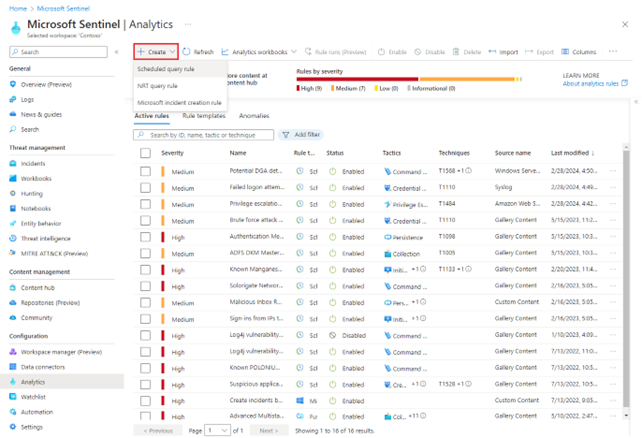Choose NRT query rule

[181, 86]
